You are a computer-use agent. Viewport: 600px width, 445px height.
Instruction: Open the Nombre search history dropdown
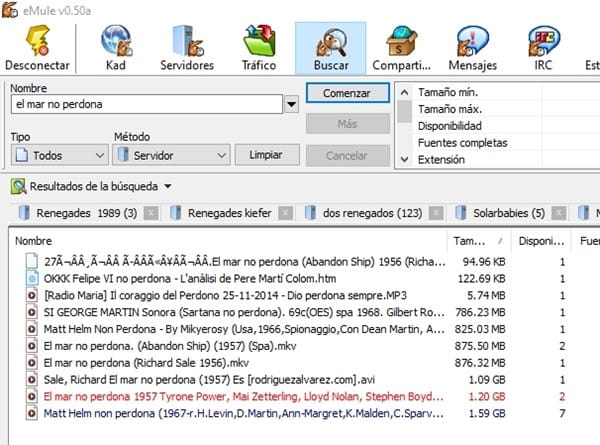tap(292, 104)
